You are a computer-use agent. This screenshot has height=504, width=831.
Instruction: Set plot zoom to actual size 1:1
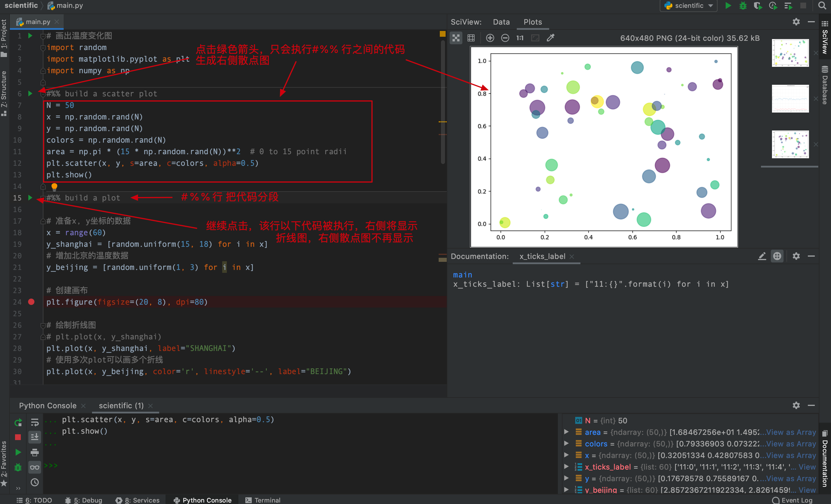520,38
